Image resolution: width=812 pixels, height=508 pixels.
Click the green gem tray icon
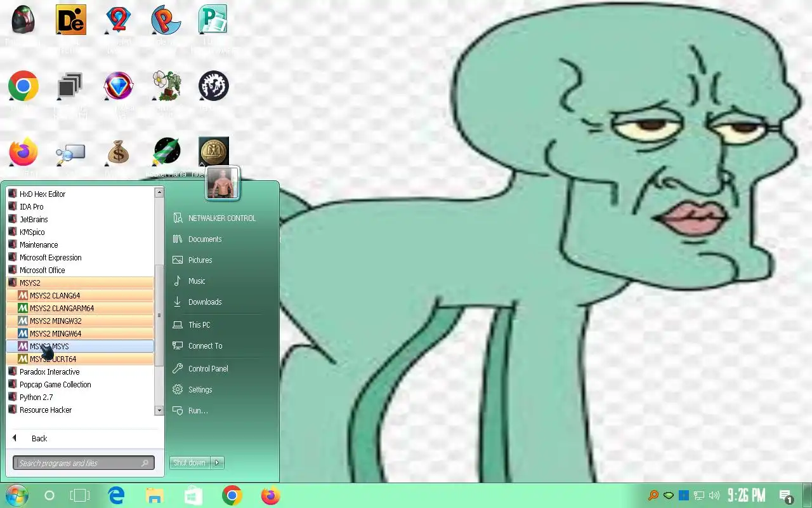click(x=668, y=495)
